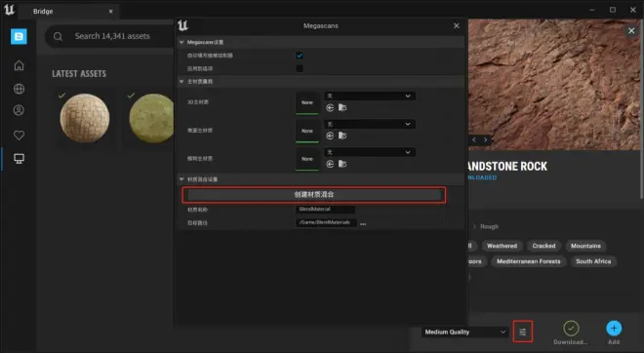Toggle 自动填充植被绘制器 checkbox
Viewport: 644px width, 353px height.
tap(300, 56)
